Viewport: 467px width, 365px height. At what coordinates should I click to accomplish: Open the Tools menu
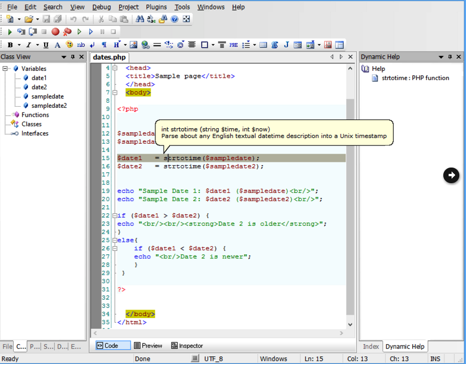[182, 7]
